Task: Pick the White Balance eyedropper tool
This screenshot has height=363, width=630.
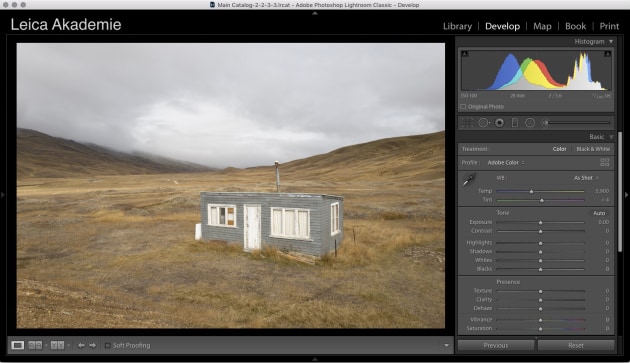Action: tap(469, 180)
